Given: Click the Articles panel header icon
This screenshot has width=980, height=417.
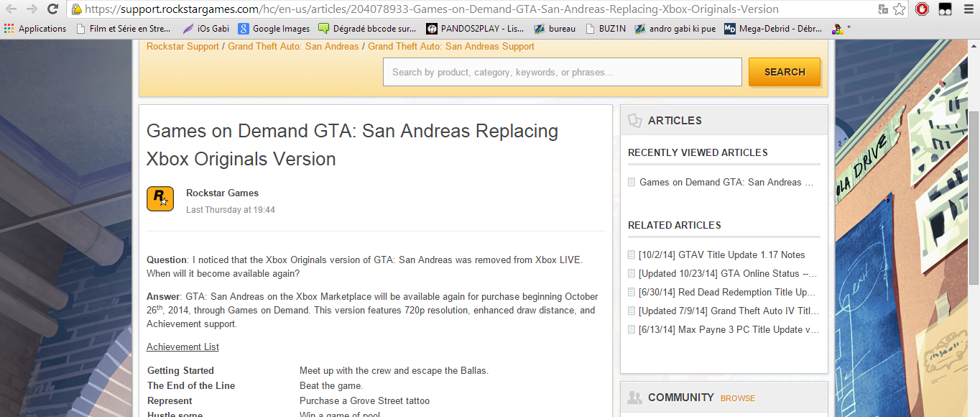Looking at the screenshot, I should pos(634,121).
